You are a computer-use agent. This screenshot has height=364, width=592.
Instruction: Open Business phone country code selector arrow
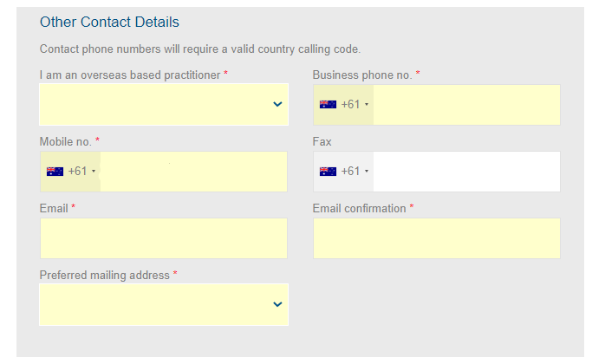point(367,104)
